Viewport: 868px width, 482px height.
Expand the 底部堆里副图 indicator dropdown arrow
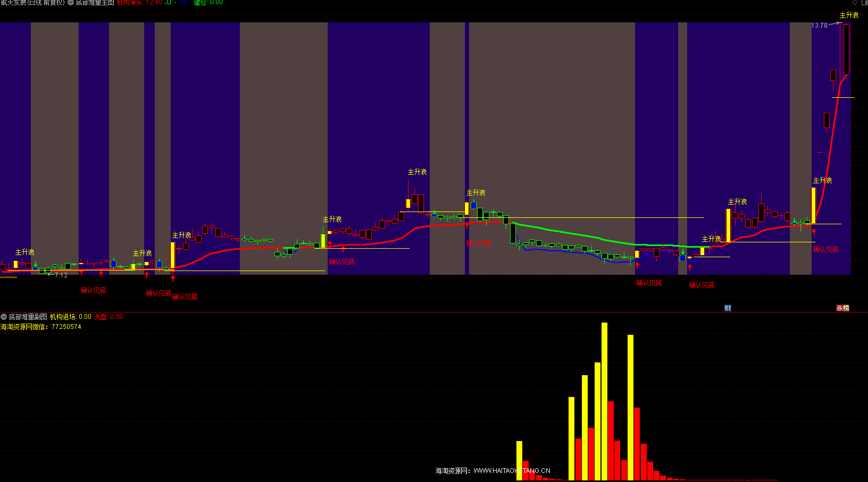4,317
